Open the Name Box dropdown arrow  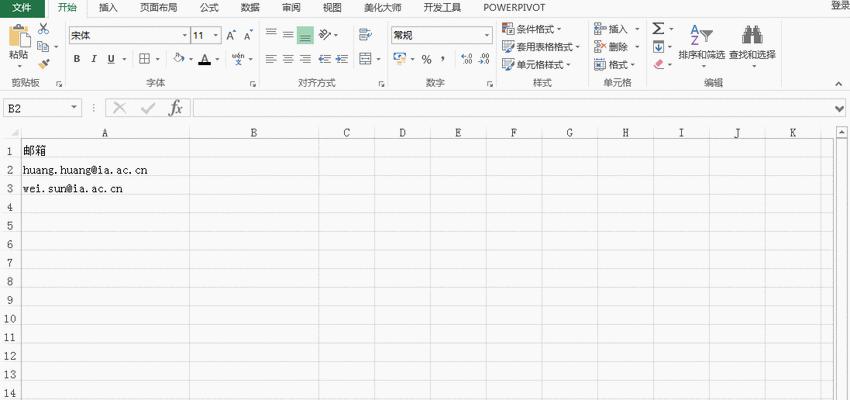click(74, 108)
